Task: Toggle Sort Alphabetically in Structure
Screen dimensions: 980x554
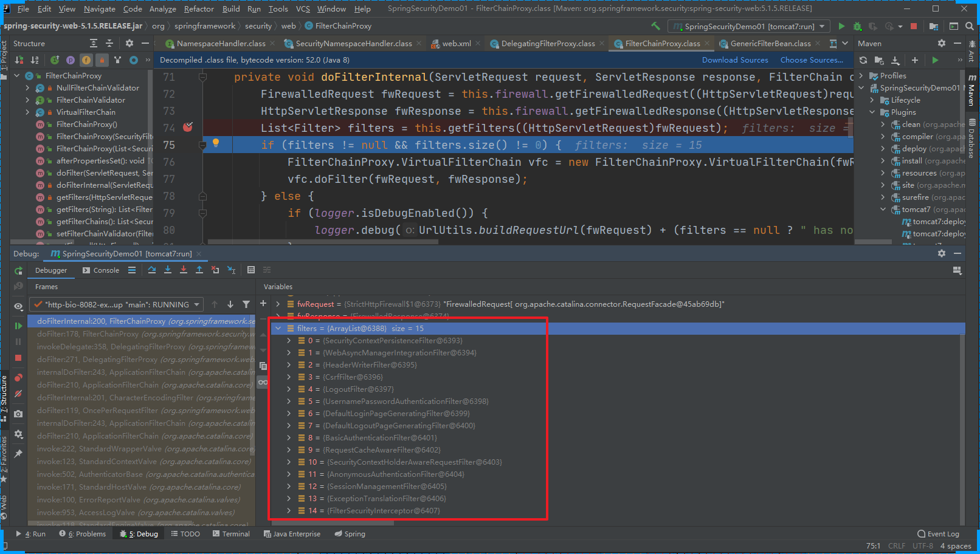Action: pyautogui.click(x=35, y=60)
